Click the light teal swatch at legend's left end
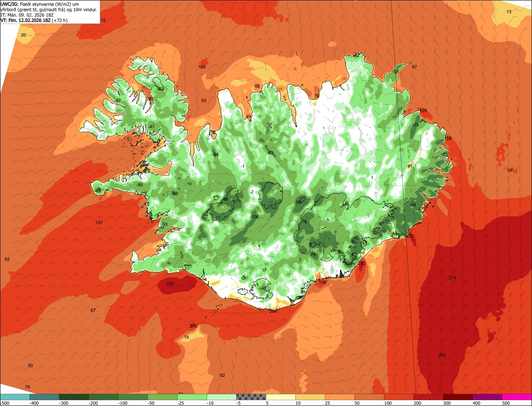 click(15, 397)
